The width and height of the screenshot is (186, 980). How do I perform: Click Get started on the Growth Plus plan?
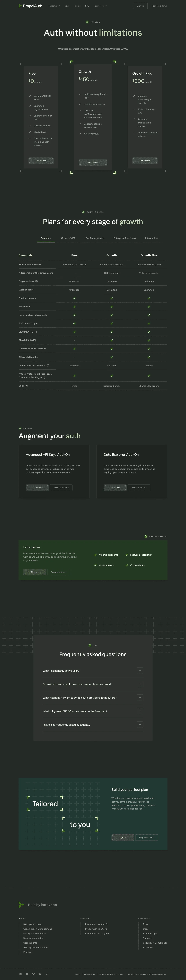click(145, 160)
